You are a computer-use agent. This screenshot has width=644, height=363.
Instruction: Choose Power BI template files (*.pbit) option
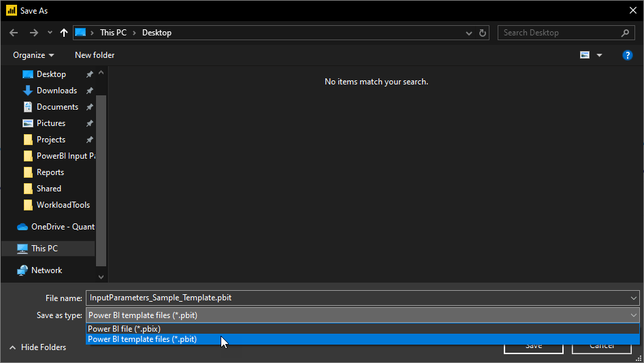pyautogui.click(x=142, y=339)
